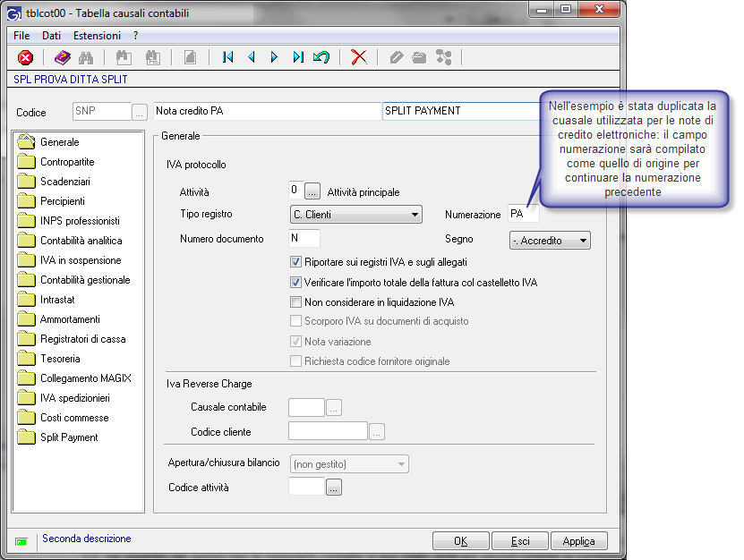Click the binoculars search icon
Screen dimensions: 744x560
[86, 58]
